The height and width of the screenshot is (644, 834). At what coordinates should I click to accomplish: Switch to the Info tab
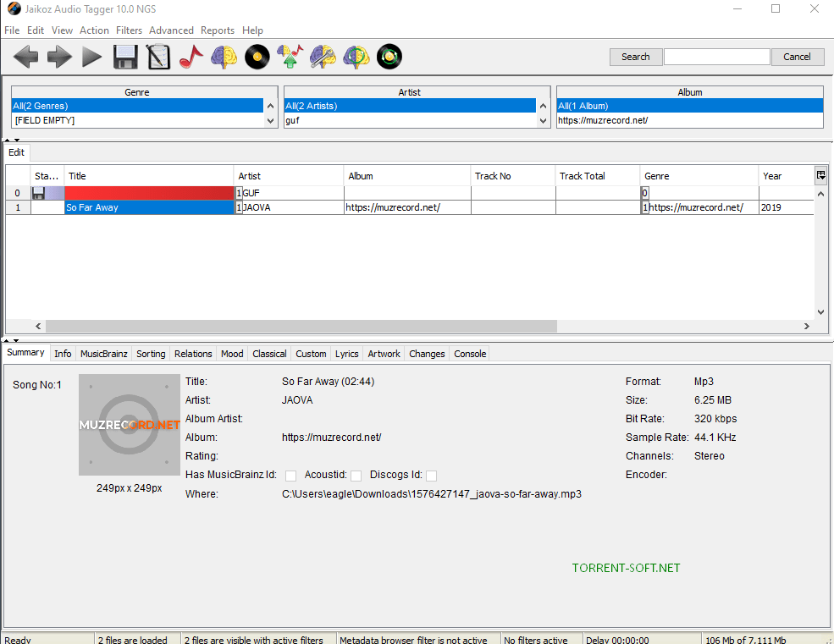click(x=63, y=354)
